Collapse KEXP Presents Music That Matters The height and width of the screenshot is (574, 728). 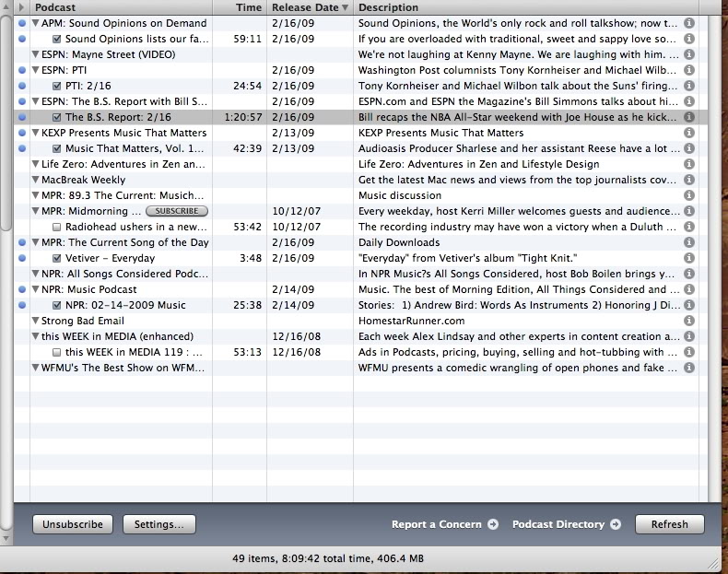35,133
